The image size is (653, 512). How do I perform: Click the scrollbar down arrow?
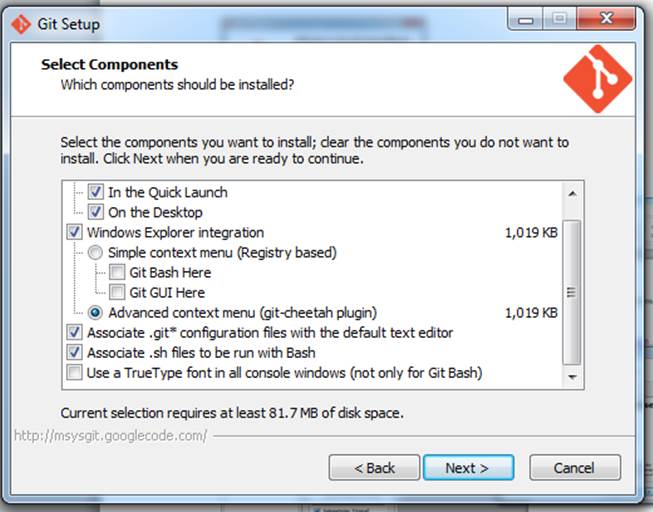pos(573,378)
